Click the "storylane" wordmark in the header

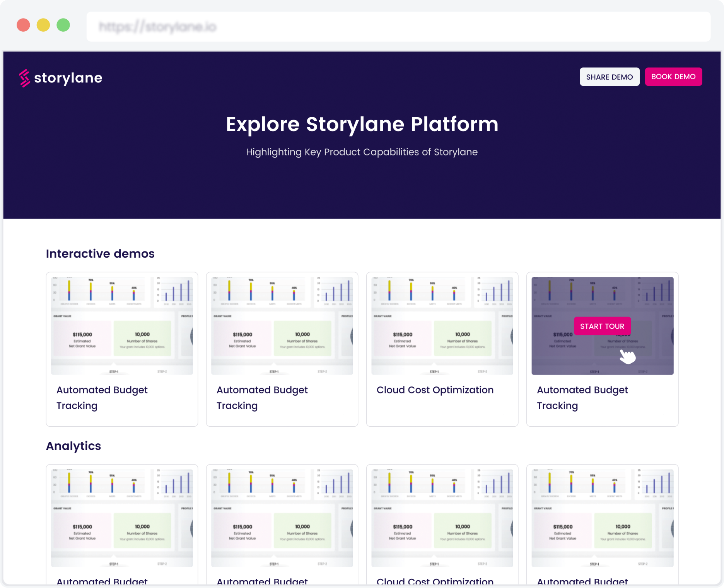68,78
